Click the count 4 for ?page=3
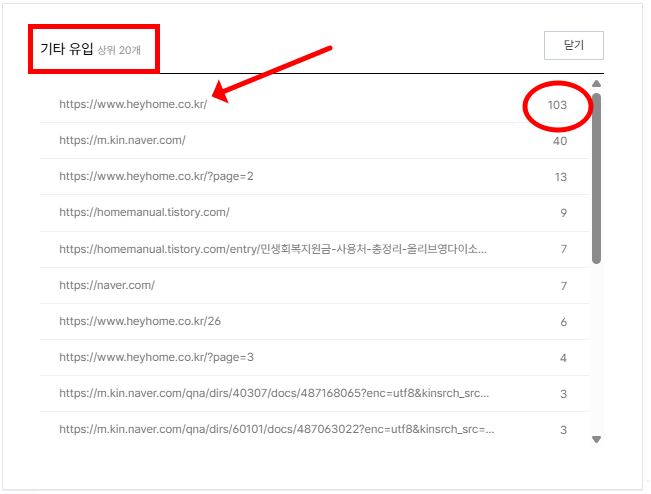The width and height of the screenshot is (651, 494). click(x=563, y=358)
